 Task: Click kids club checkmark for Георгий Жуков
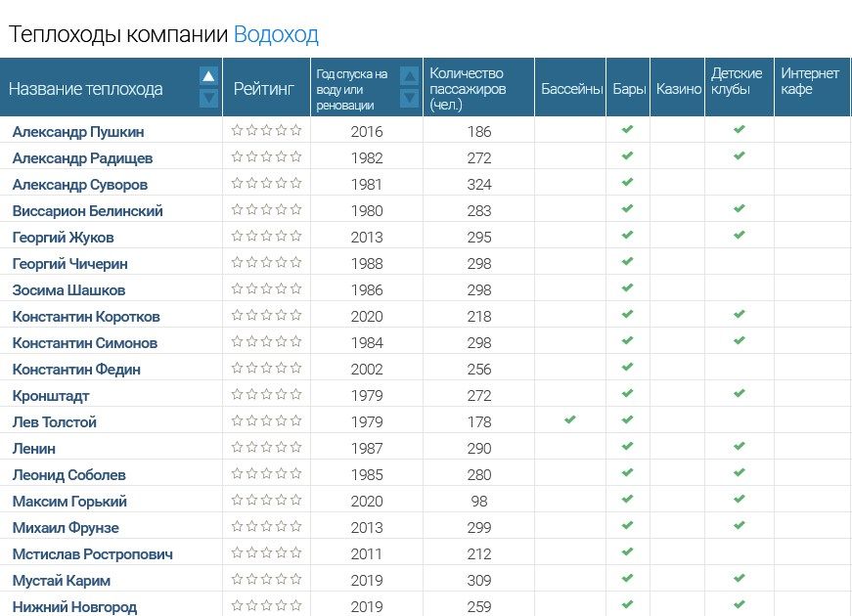point(740,236)
